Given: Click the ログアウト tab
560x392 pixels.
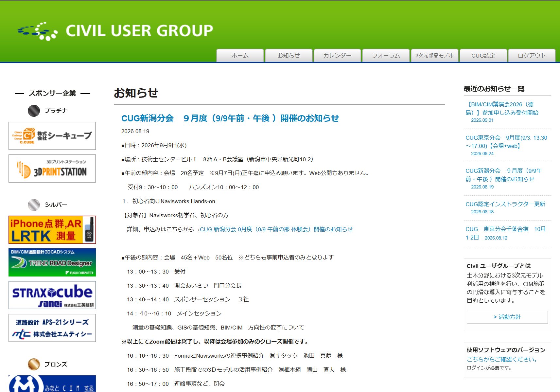Looking at the screenshot, I should click(532, 56).
